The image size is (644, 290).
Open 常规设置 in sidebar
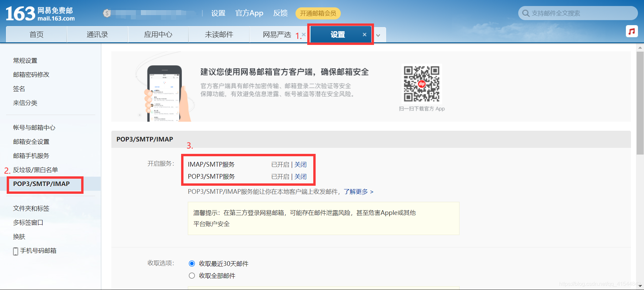(25, 61)
